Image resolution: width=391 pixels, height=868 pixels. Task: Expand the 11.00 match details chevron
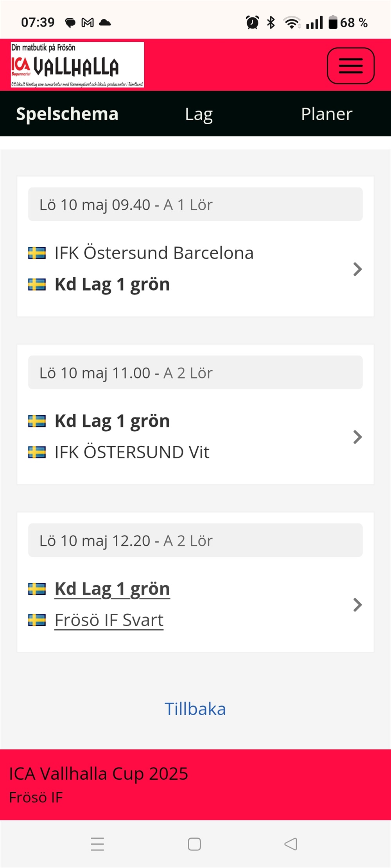click(x=357, y=437)
